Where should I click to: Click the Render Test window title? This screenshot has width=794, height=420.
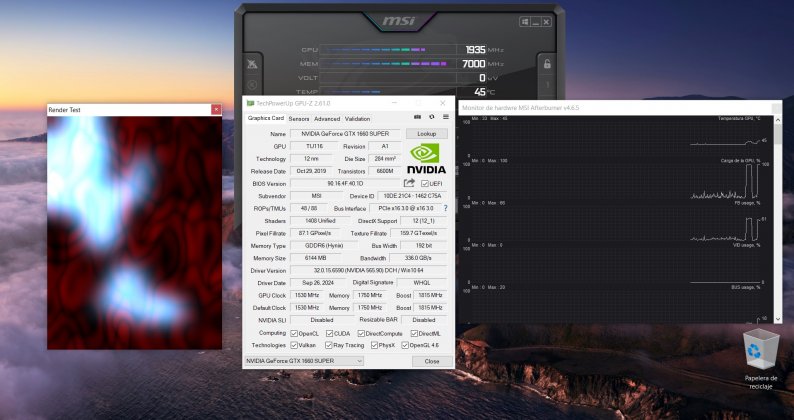64,110
